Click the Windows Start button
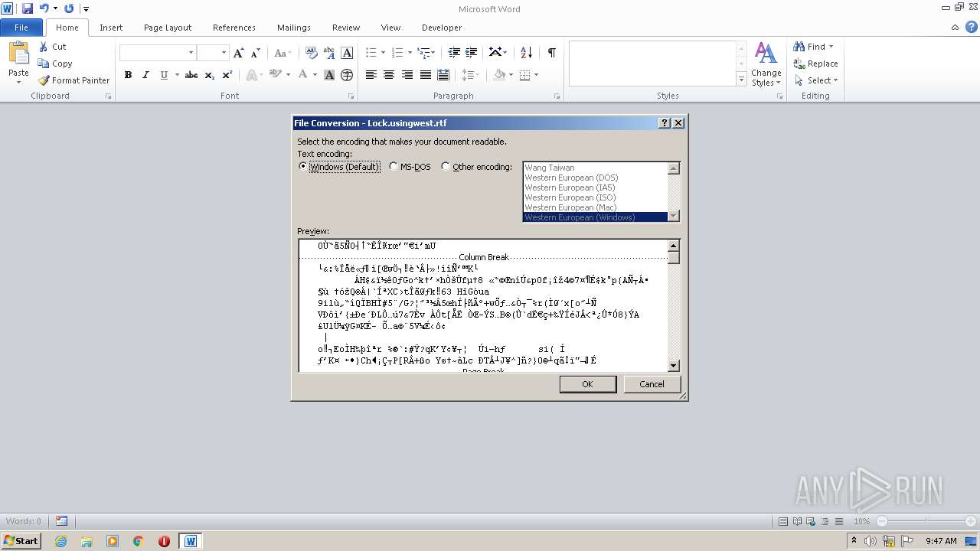The width and height of the screenshot is (980, 551). tap(21, 541)
